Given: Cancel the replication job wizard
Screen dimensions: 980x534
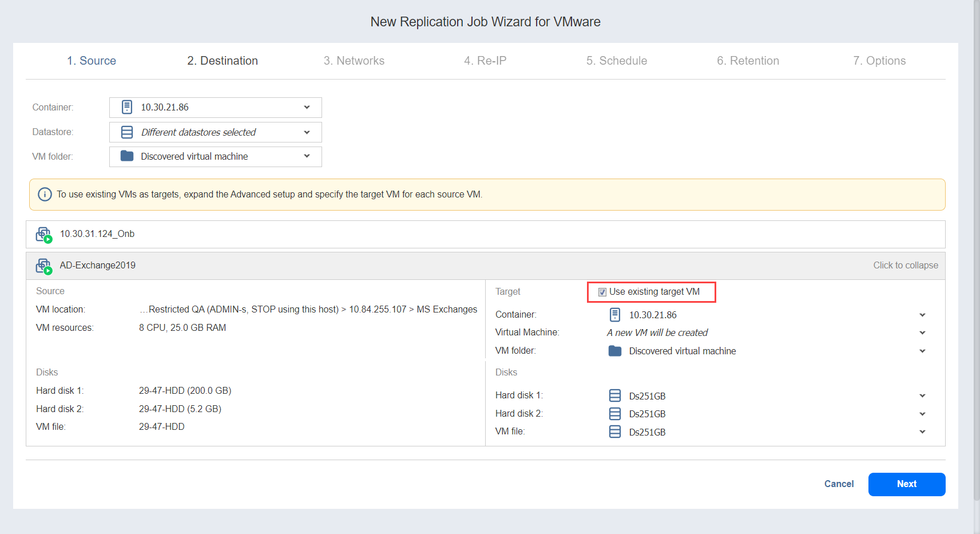Looking at the screenshot, I should [839, 484].
